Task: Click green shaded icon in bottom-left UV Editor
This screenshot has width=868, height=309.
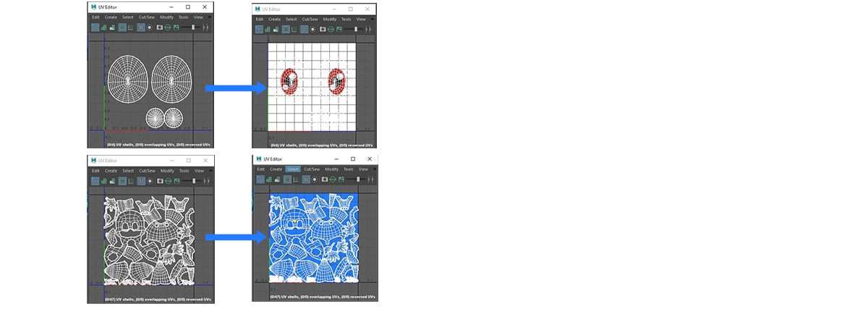Action: point(103,181)
